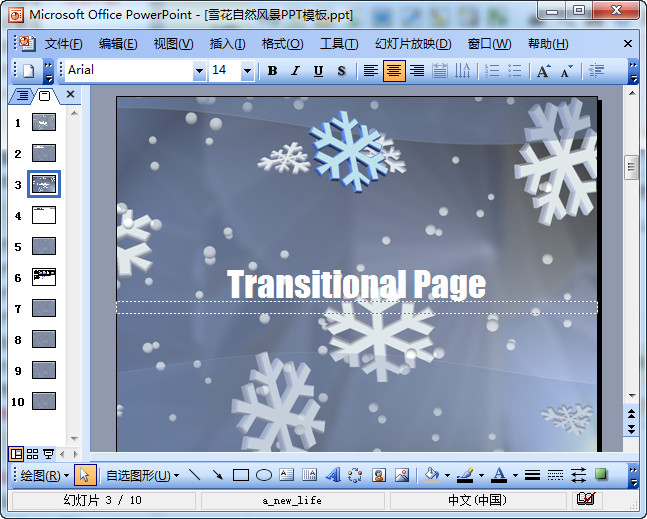This screenshot has width=647, height=519.
Task: Click the Decrease indent icon
Action: 596,71
